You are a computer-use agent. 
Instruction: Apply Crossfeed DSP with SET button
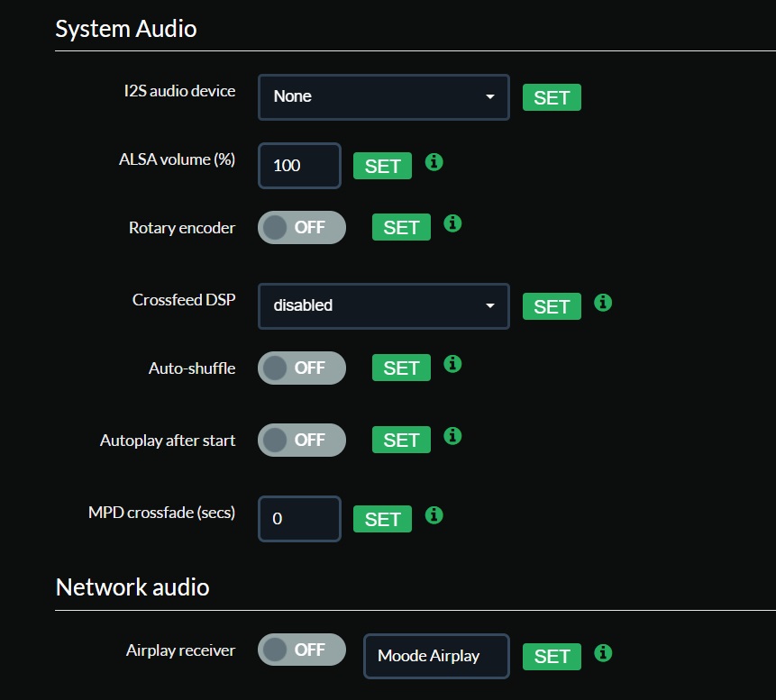pos(552,306)
